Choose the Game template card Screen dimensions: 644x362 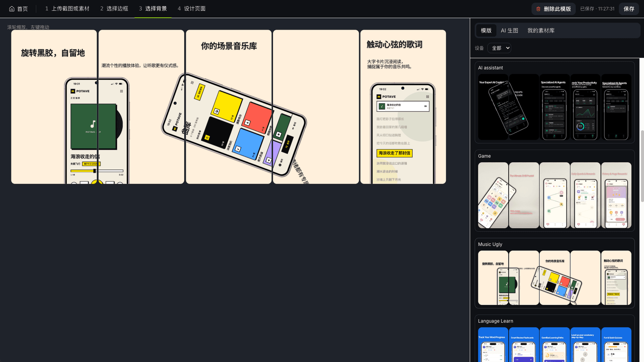click(555, 190)
